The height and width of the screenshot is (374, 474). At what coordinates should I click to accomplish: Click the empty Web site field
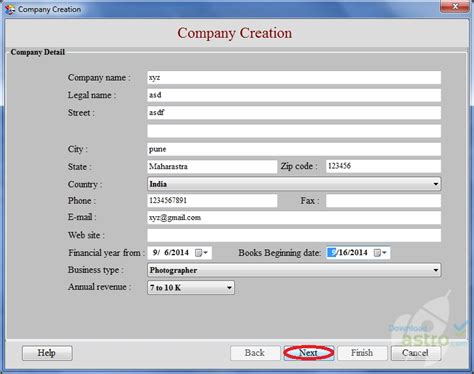(x=294, y=235)
